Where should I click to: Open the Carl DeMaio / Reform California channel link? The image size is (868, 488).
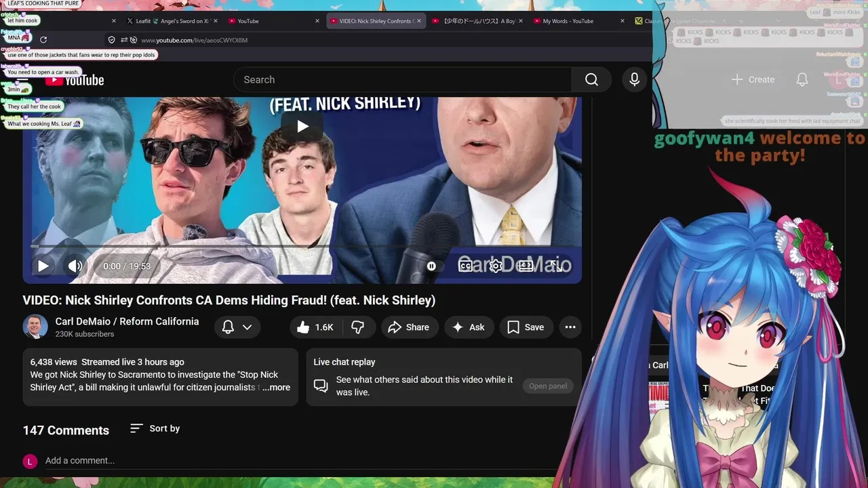coord(127,321)
